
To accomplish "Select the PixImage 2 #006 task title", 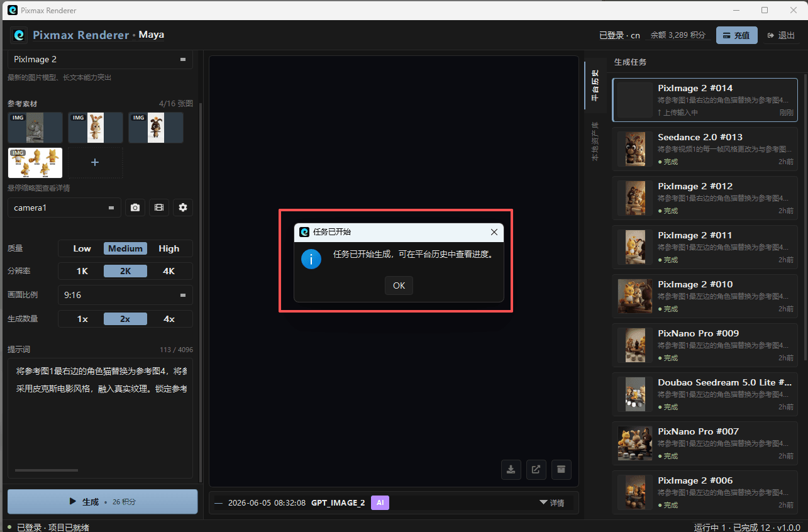I will [x=695, y=480].
